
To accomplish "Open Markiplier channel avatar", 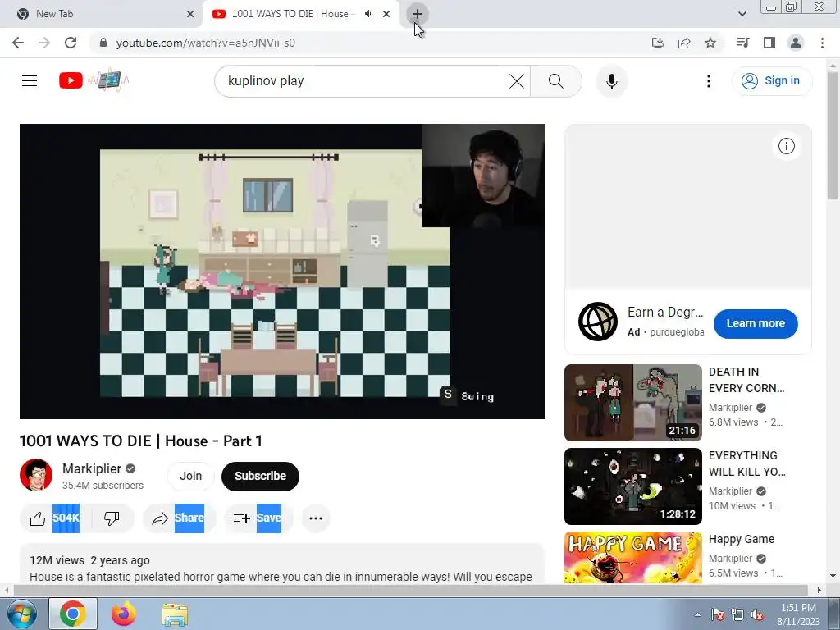I will click(36, 475).
